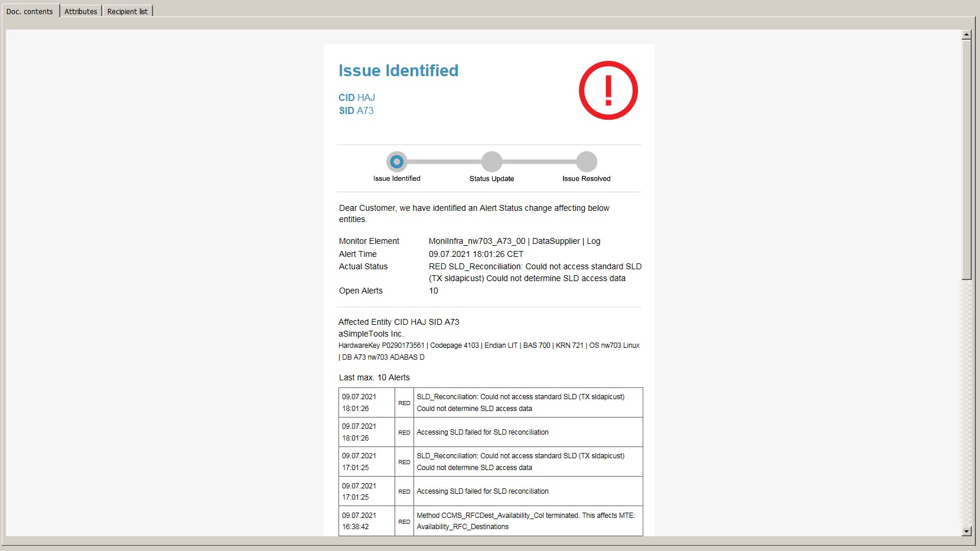The height and width of the screenshot is (551, 980).
Task: Click the RED SLD_Reconciliation actual status text
Action: tap(535, 272)
